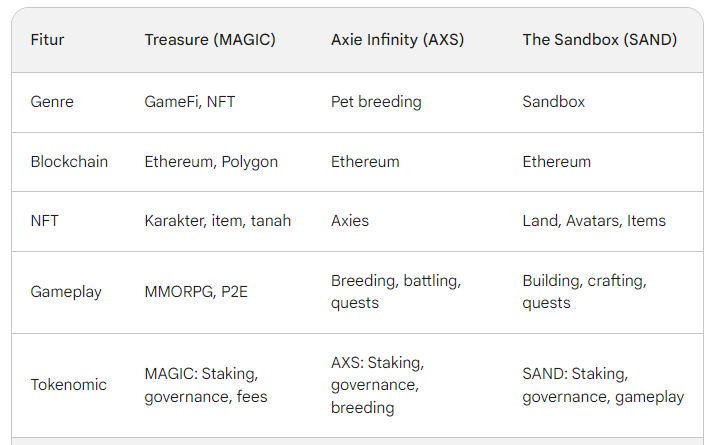Click the Breeding, battling, quests cell
Screen dimensions: 715x445
(396, 292)
